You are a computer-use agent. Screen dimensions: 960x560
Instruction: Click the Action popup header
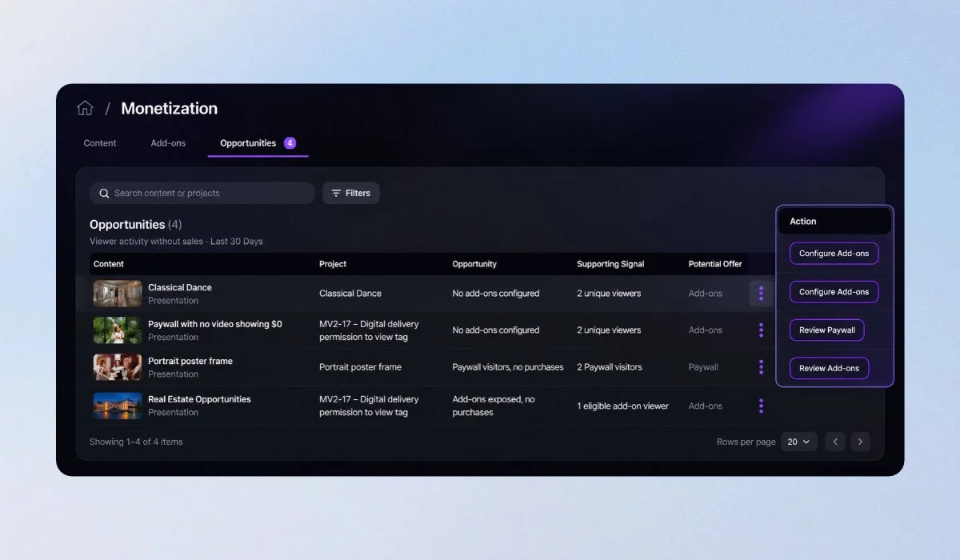point(834,222)
